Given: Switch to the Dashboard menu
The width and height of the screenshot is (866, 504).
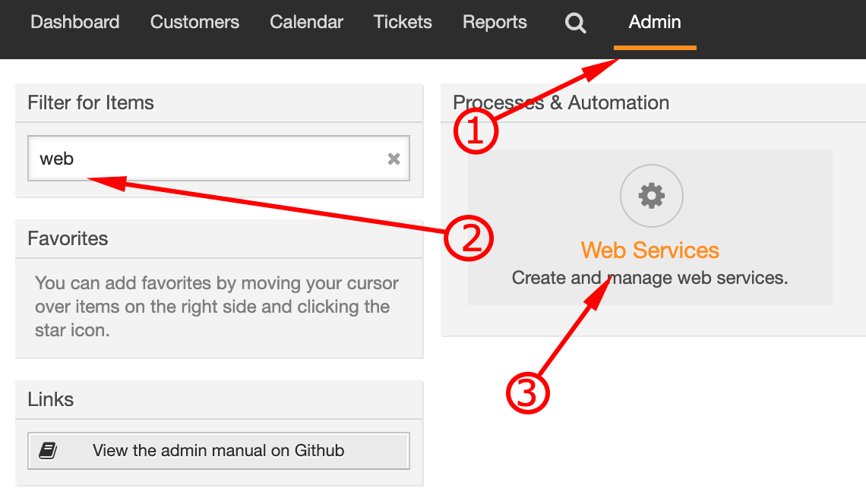Looking at the screenshot, I should coord(74,22).
